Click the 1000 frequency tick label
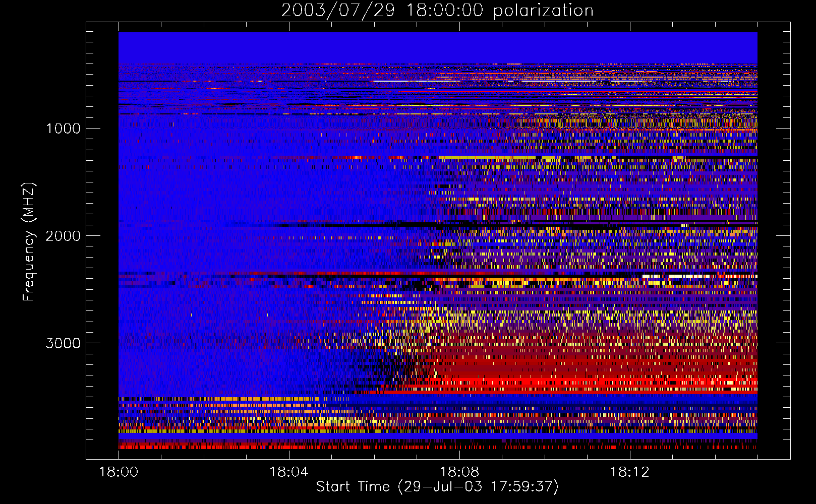 (x=63, y=129)
